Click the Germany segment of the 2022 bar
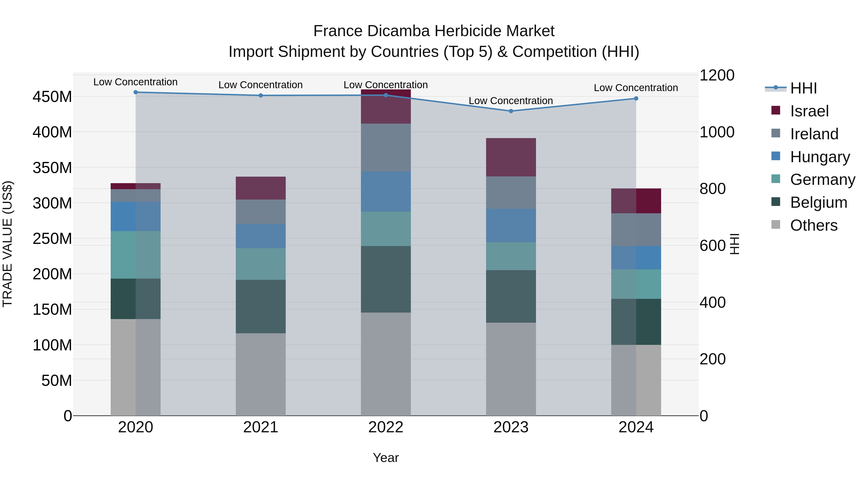 [x=386, y=229]
